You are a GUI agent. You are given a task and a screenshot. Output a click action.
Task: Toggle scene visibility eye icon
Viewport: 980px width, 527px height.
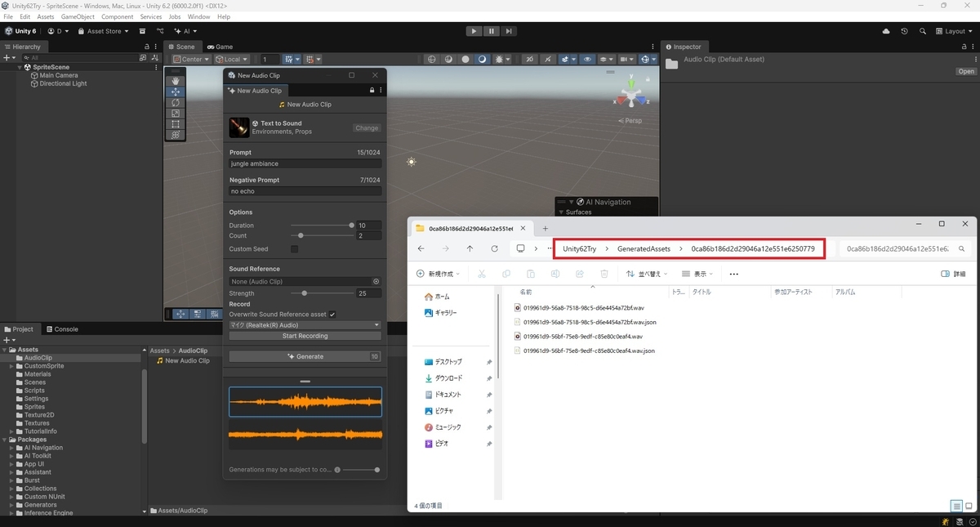[587, 59]
